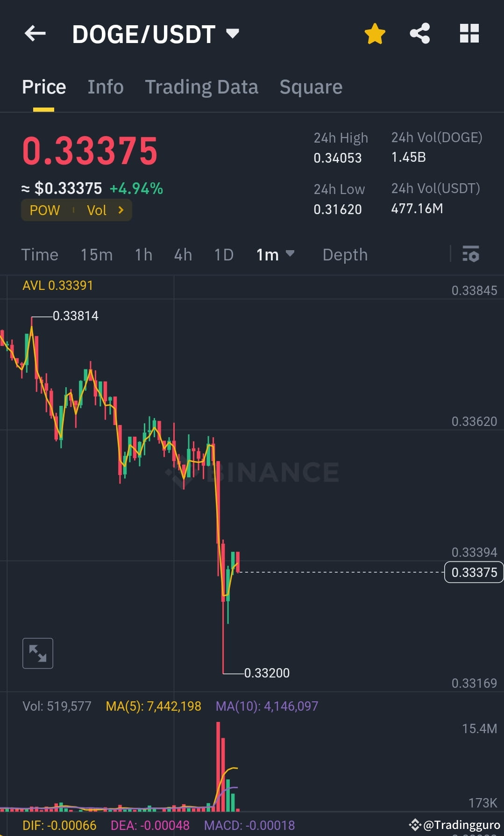Switch chart to 15m timeframe

pos(96,255)
